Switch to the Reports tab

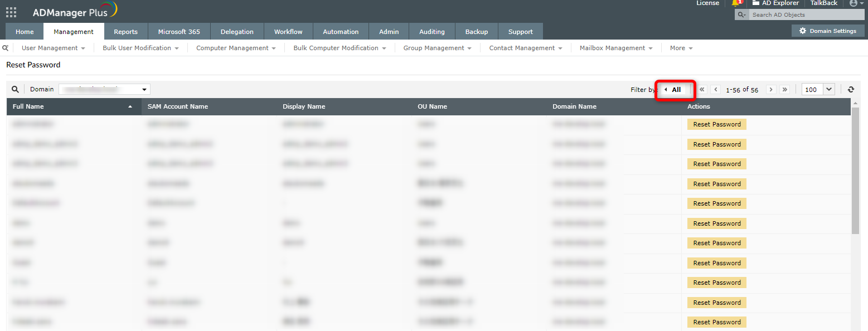[126, 32]
